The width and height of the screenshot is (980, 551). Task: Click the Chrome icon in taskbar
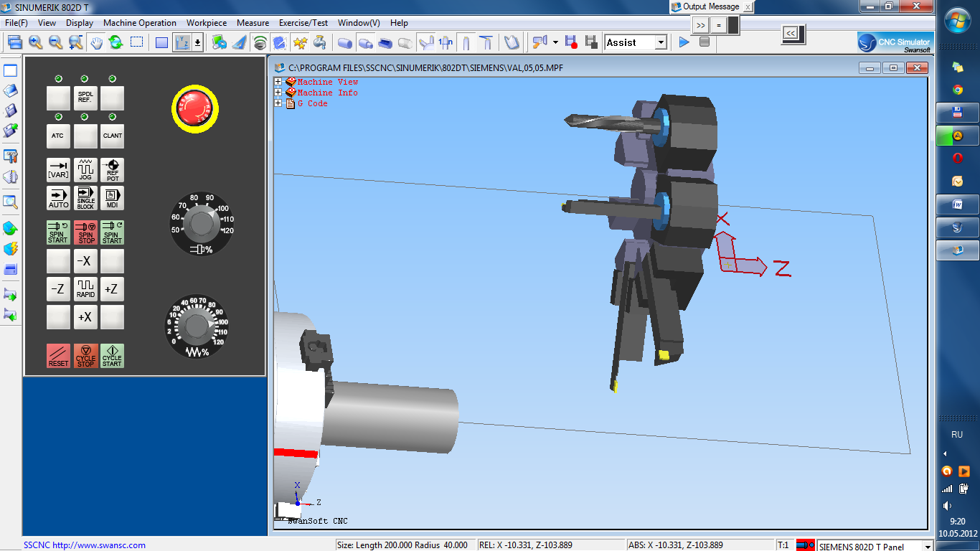pos(958,90)
